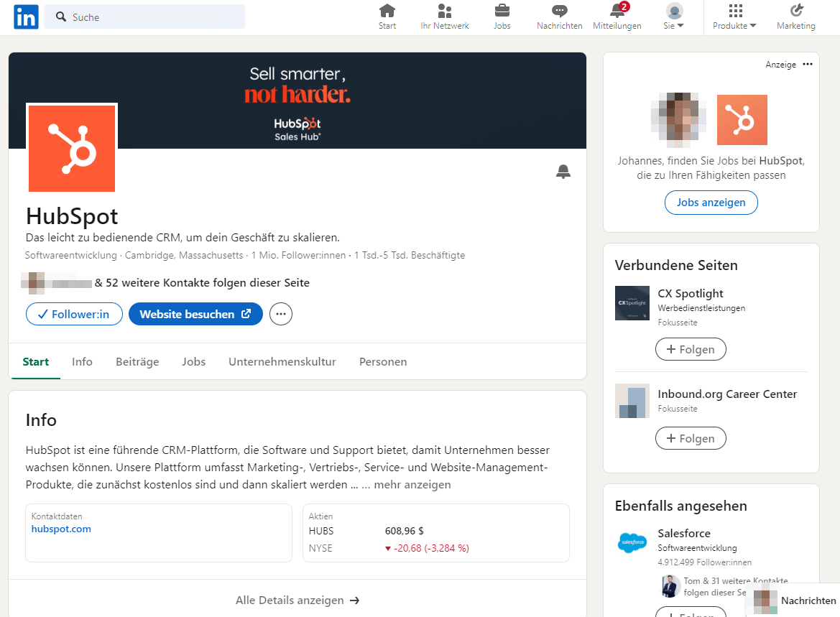Viewport: 840px width, 617px height.
Task: Switch to the page's Jobs tab
Action: coord(193,362)
